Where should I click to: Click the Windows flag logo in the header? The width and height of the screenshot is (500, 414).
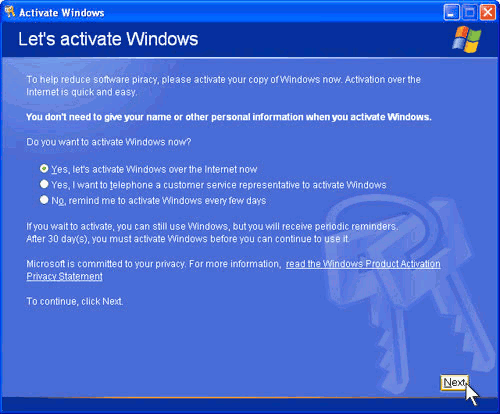pyautogui.click(x=467, y=39)
